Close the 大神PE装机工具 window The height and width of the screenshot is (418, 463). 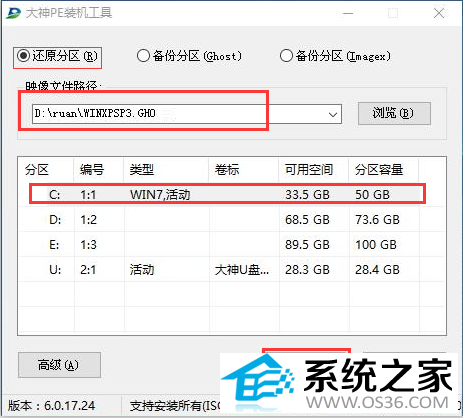pyautogui.click(x=439, y=13)
